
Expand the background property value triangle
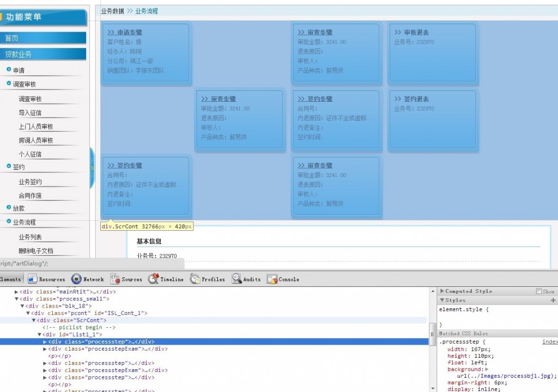(x=487, y=369)
